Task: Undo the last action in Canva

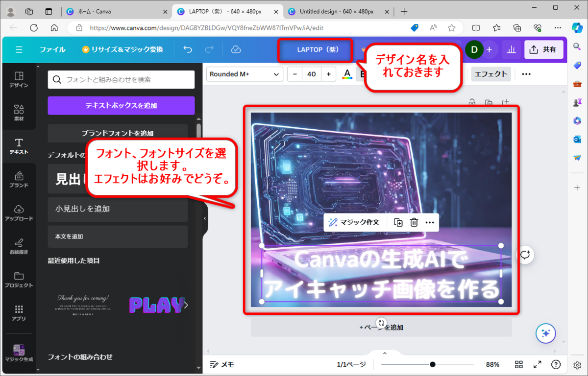Action: pos(188,49)
